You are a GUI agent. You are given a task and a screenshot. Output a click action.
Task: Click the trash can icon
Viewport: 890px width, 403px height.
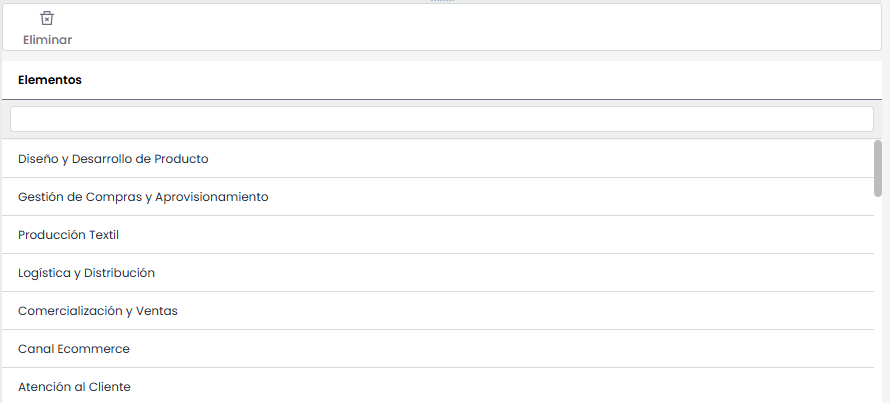coord(47,19)
